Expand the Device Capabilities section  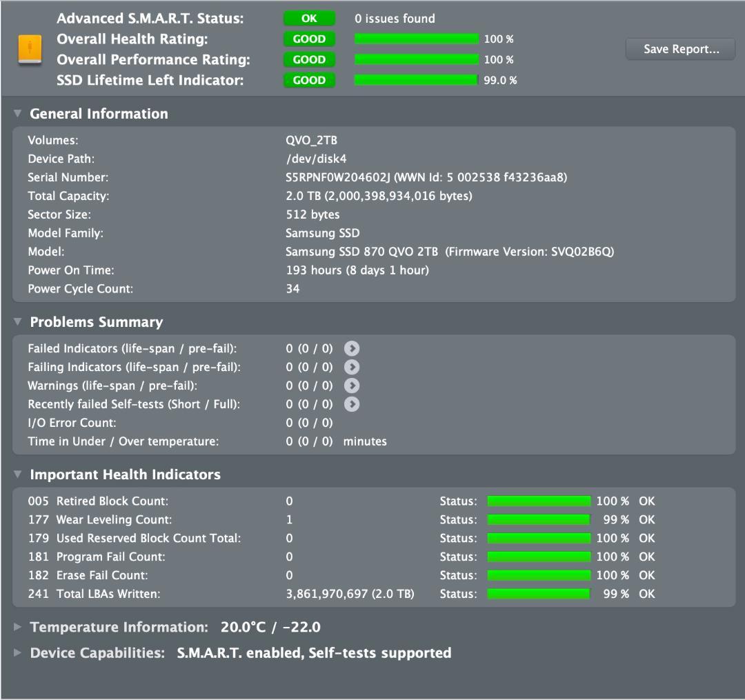click(18, 652)
